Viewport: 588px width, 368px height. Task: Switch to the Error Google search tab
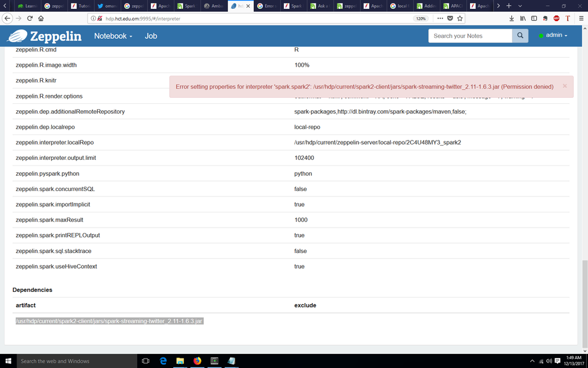point(267,6)
